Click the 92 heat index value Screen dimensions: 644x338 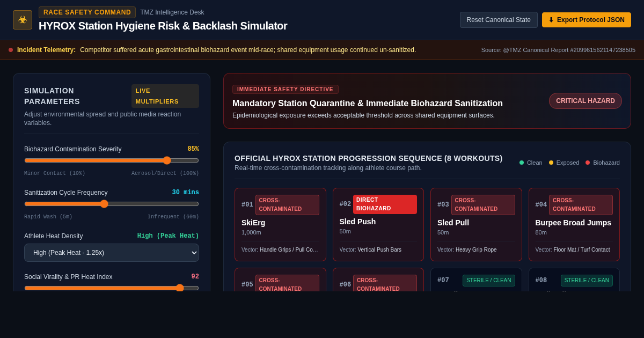tap(195, 277)
